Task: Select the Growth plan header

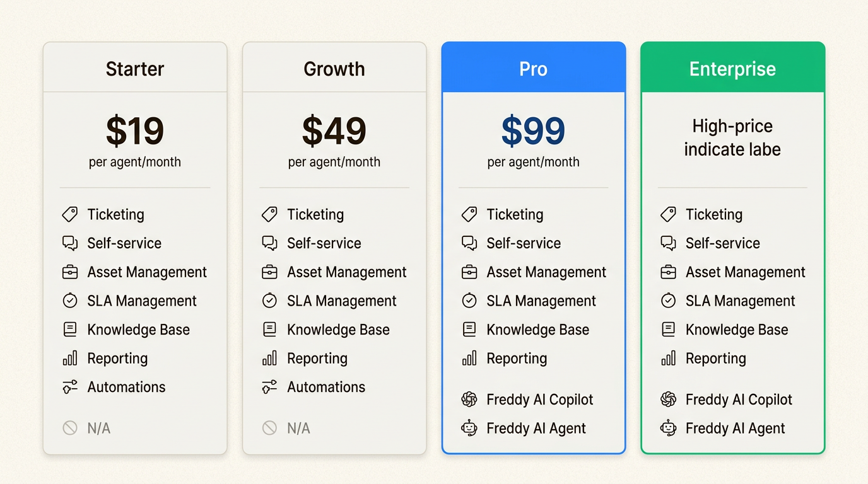Action: [334, 68]
